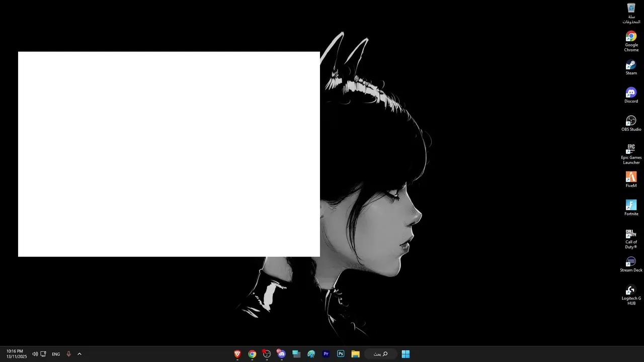
Task: Open the clock showing 10:16 PM
Action: coord(16,354)
